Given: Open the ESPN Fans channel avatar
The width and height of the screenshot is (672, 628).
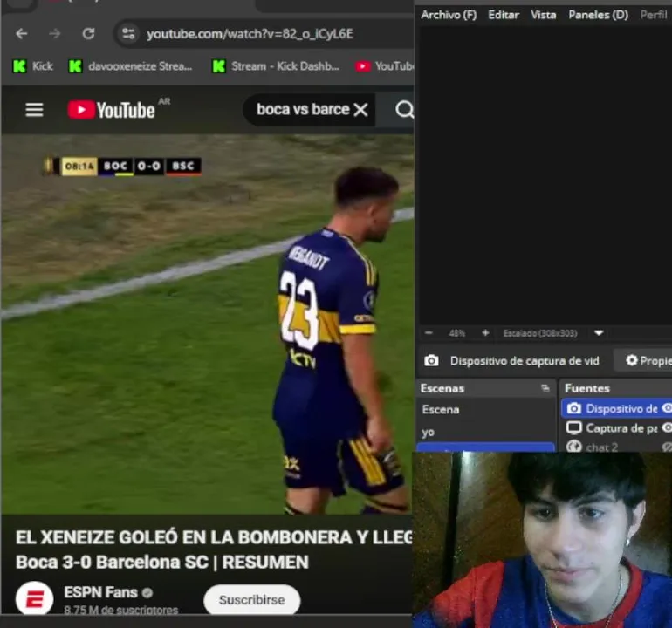Looking at the screenshot, I should pyautogui.click(x=34, y=598).
